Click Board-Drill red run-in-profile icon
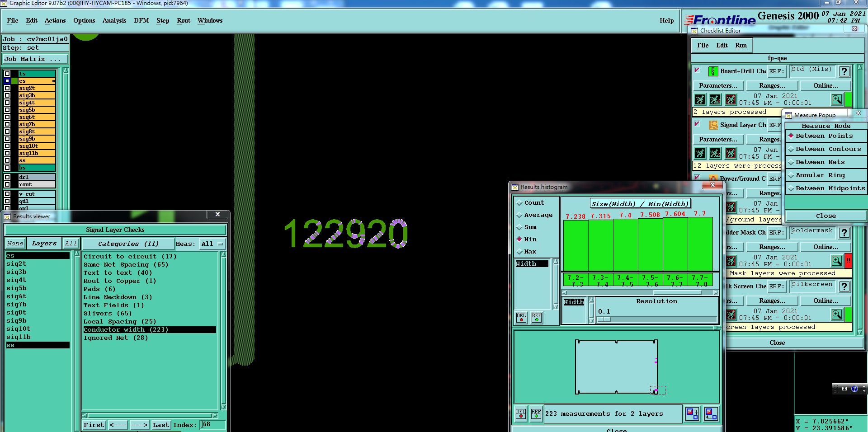 coord(731,99)
